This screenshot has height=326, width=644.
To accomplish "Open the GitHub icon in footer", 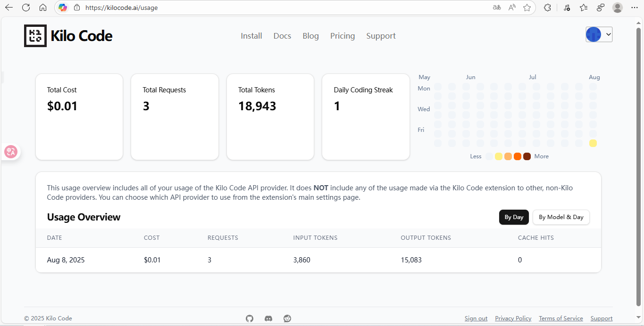I will coord(250,318).
